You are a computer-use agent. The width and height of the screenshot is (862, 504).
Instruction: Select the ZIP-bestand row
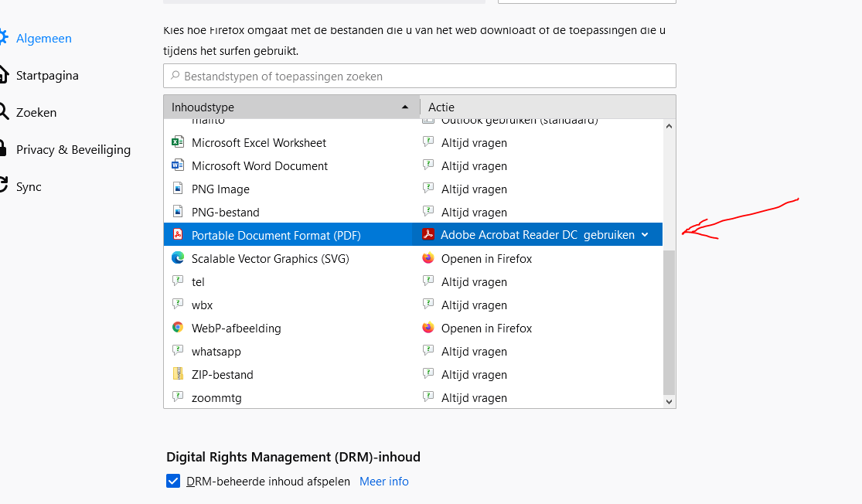pos(413,374)
